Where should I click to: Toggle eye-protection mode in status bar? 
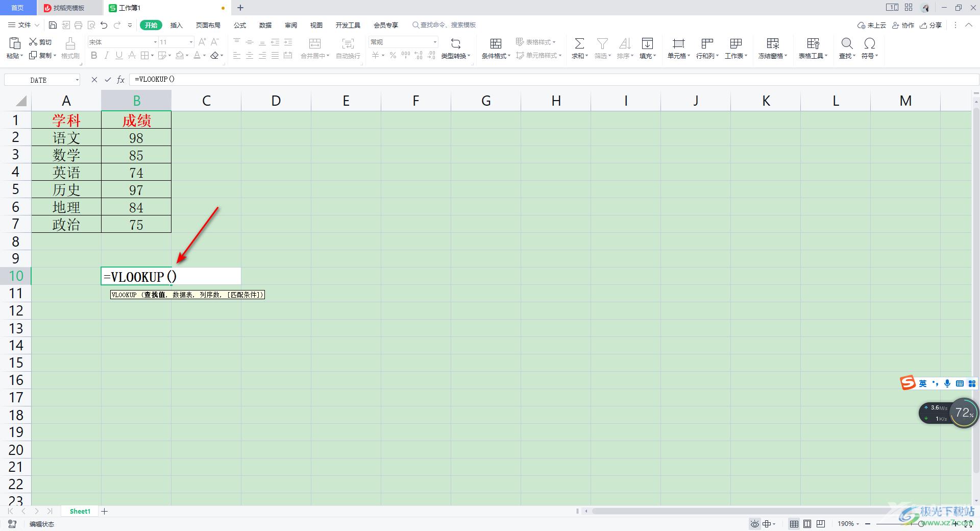(x=754, y=524)
